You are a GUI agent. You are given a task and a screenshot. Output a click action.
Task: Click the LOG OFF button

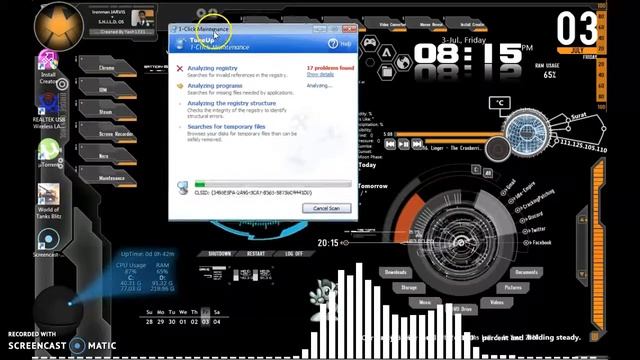point(294,253)
